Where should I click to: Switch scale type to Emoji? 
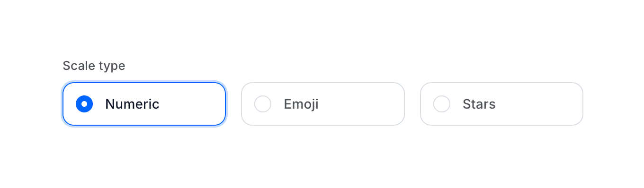323,104
